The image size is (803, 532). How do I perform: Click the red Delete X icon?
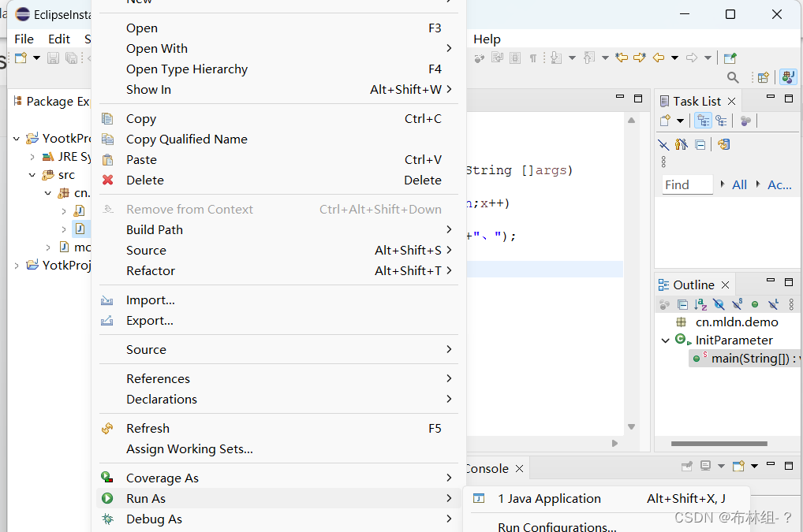click(x=107, y=180)
